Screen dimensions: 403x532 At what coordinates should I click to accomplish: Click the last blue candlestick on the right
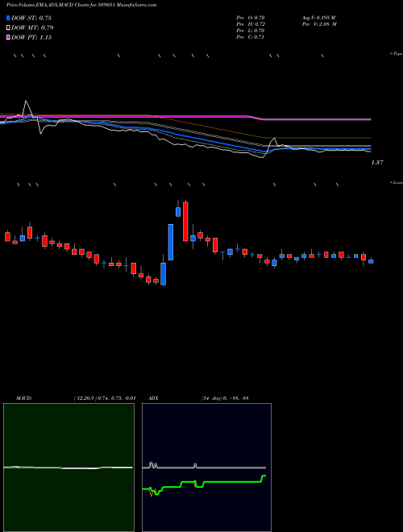pos(371,261)
